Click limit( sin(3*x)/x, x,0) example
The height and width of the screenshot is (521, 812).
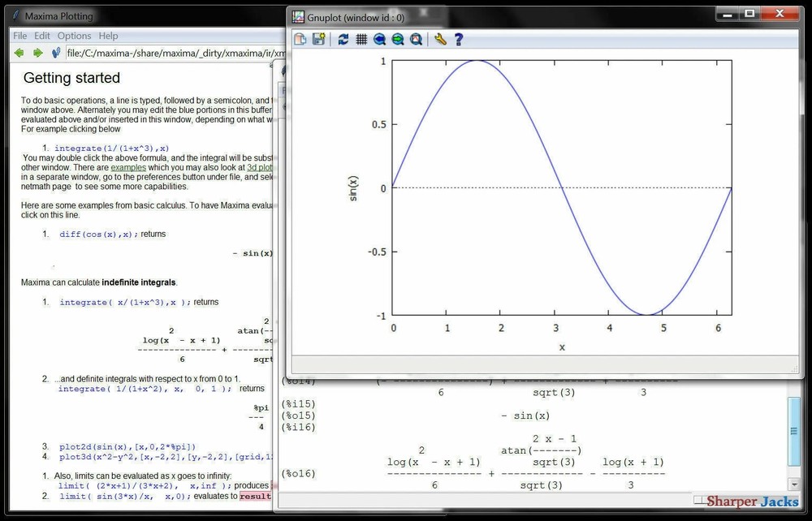[125, 496]
